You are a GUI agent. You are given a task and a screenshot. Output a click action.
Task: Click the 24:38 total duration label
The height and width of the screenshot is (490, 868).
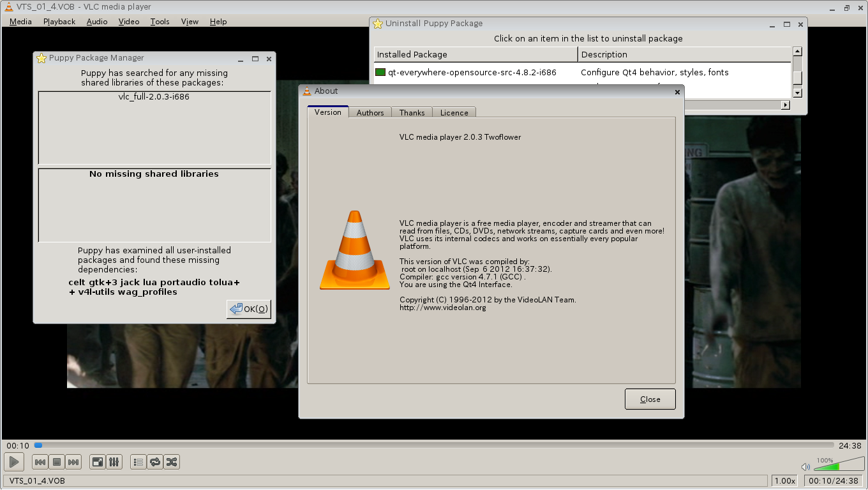coord(850,445)
